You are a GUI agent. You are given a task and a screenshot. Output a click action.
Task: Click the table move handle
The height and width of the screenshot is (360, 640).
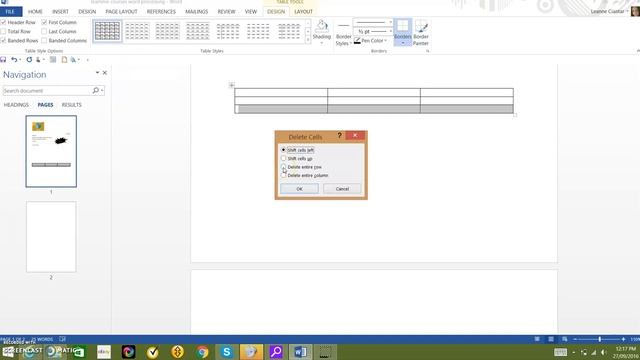click(x=231, y=85)
